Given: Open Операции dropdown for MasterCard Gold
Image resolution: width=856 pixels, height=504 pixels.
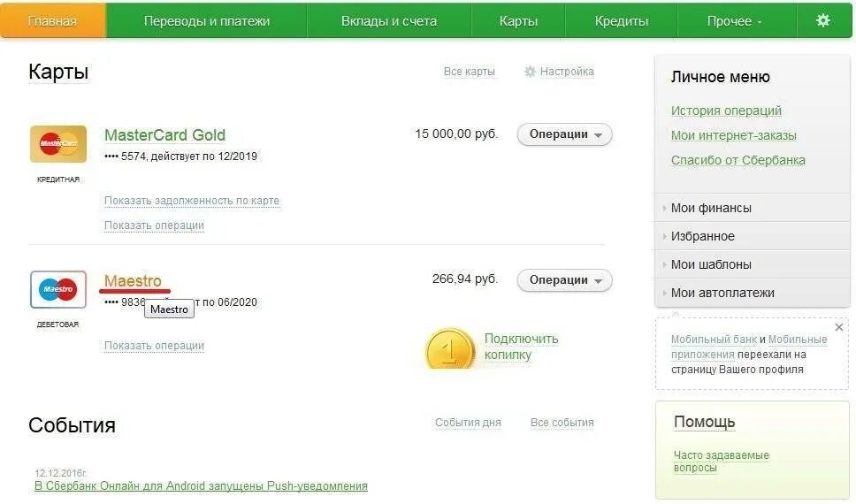Looking at the screenshot, I should [564, 134].
